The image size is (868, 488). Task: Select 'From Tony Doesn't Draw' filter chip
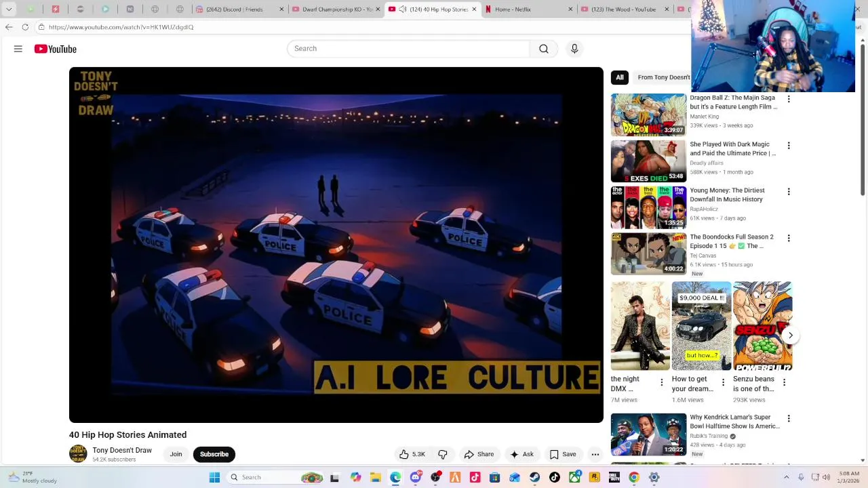[x=663, y=77]
